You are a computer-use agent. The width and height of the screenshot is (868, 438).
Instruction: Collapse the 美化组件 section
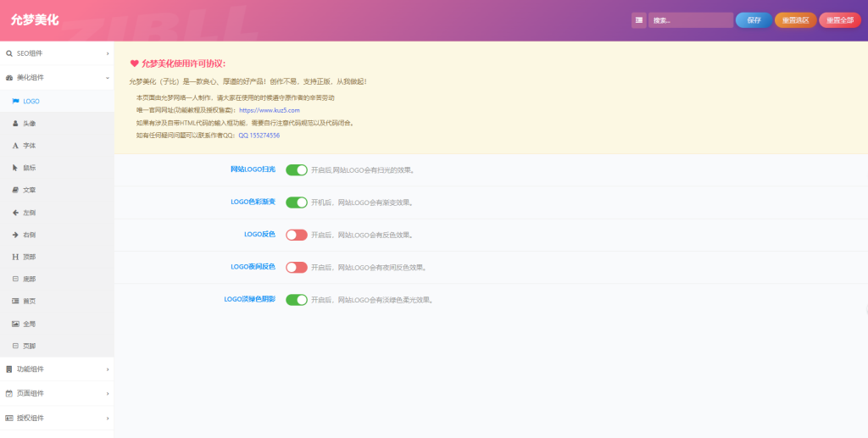pos(57,78)
